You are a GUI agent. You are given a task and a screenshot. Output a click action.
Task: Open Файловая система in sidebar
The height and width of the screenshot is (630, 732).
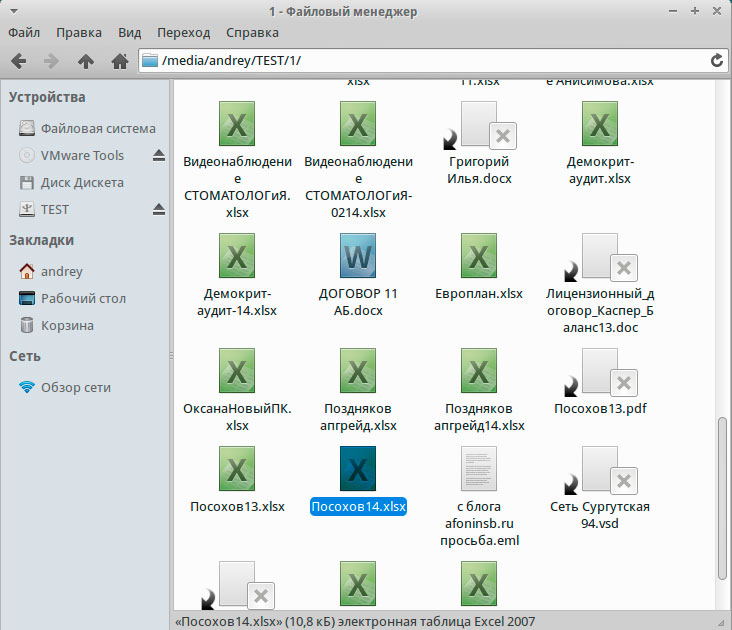tap(97, 128)
